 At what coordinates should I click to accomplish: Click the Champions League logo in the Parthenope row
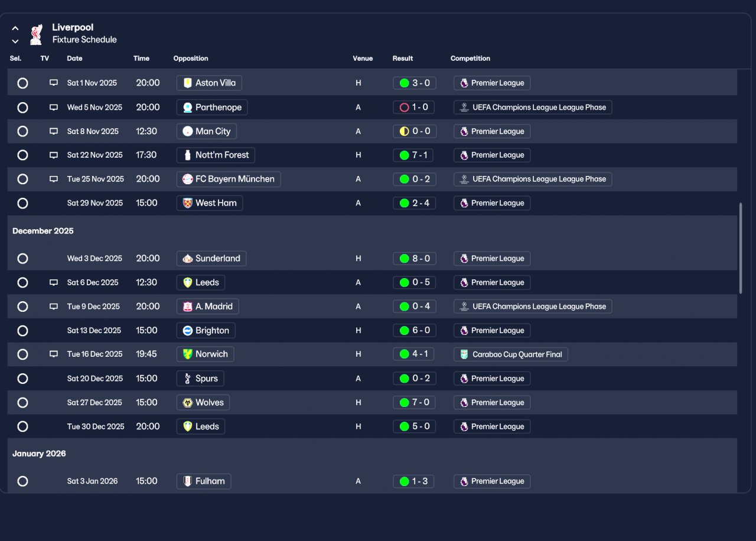coord(464,107)
